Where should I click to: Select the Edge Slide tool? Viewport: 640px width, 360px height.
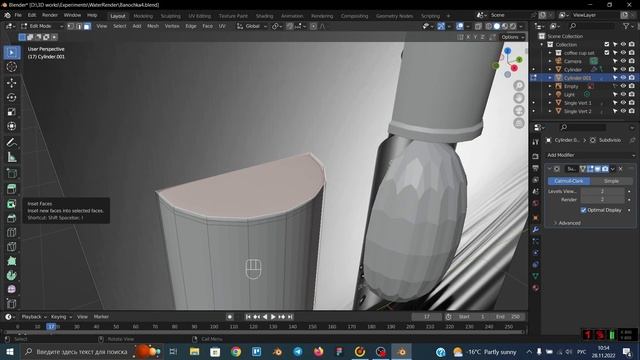pos(11,303)
